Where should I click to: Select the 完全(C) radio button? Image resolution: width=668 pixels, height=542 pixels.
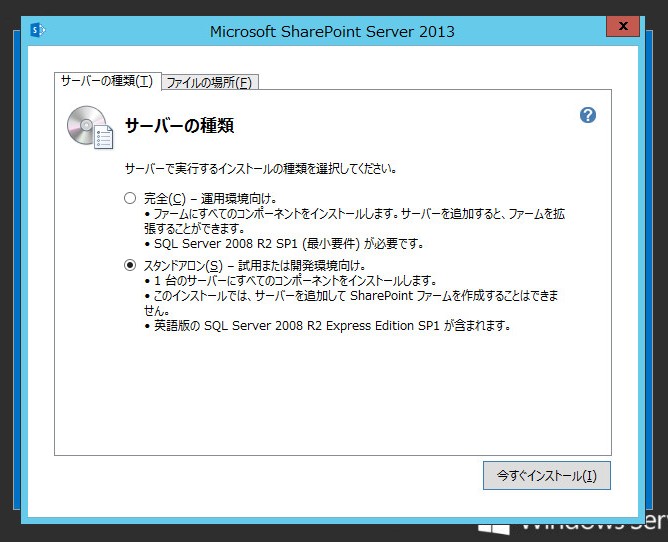coord(130,198)
